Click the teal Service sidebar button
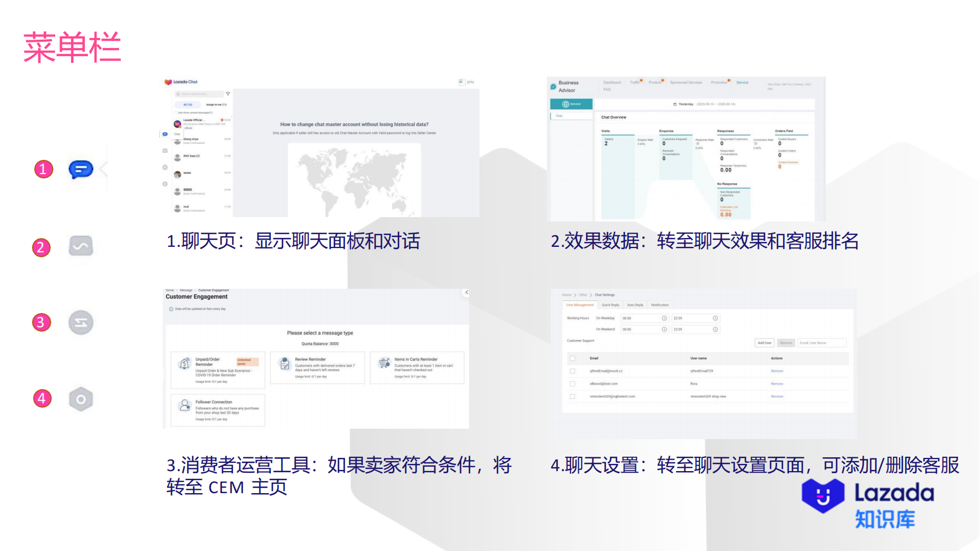 pos(571,104)
